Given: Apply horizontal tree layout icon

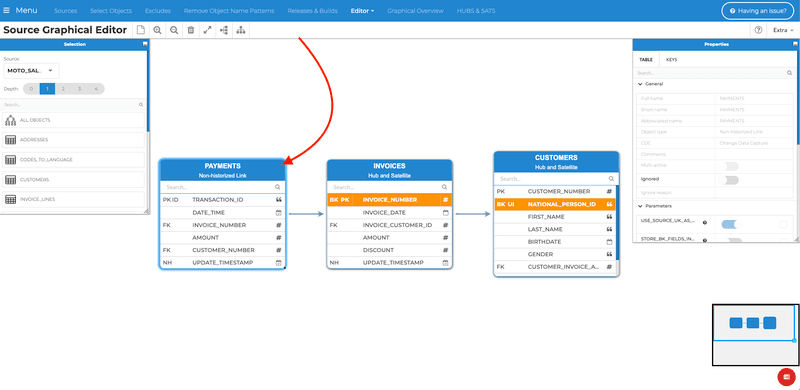Looking at the screenshot, I should click(x=224, y=30).
